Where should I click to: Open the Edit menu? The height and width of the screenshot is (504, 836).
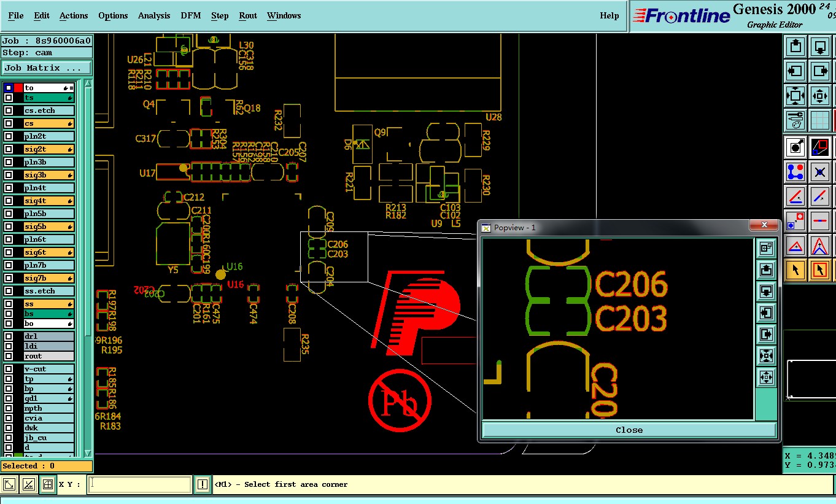[x=42, y=16]
